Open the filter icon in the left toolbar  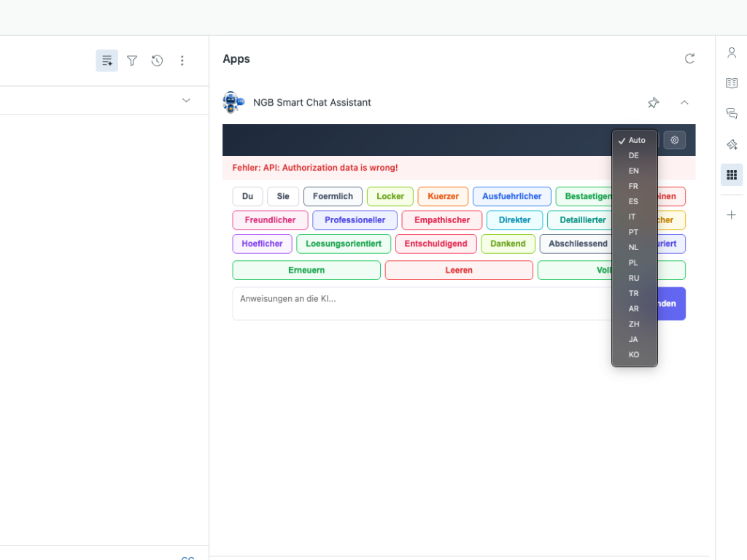[x=132, y=61]
